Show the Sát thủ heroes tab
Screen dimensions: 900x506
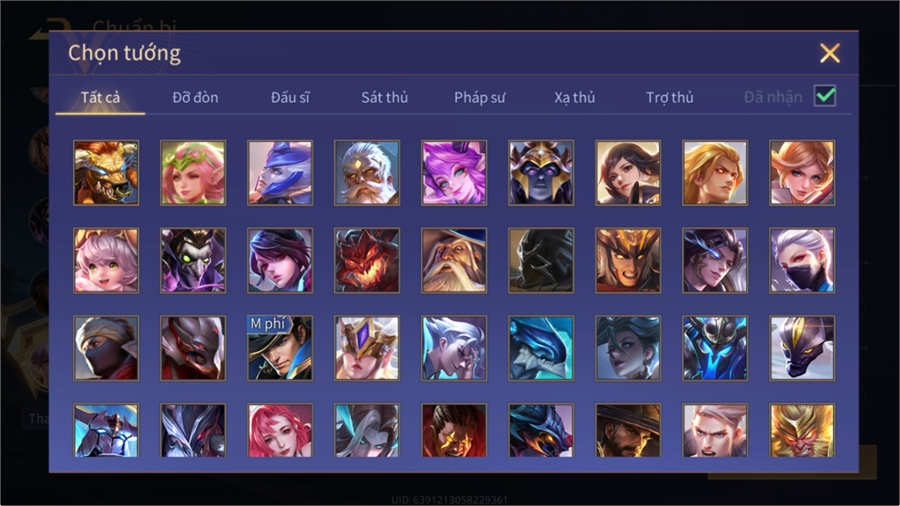click(385, 98)
